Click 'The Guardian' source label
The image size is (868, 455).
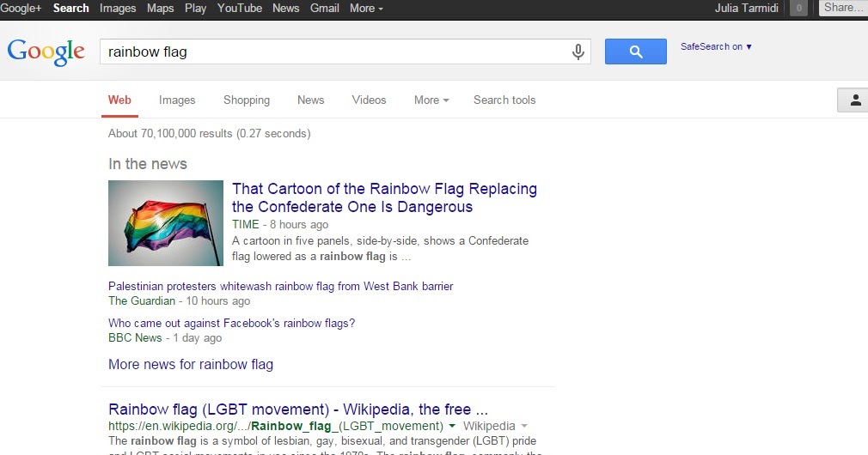(142, 300)
